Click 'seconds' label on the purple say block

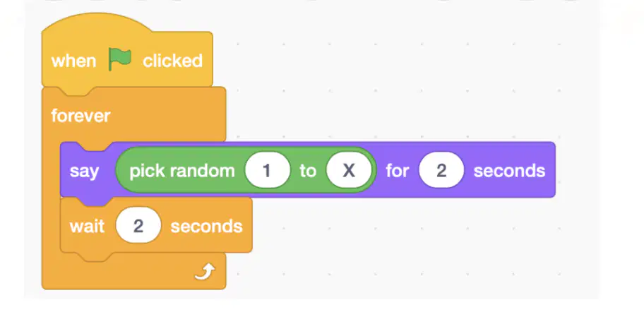click(x=509, y=170)
